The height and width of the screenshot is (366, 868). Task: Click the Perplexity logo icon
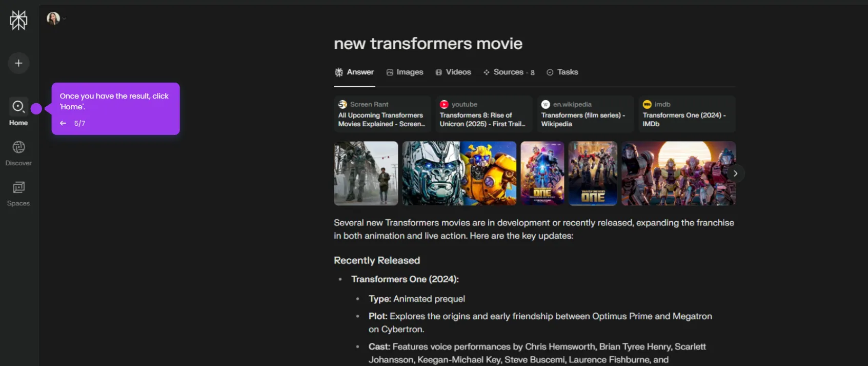click(18, 21)
